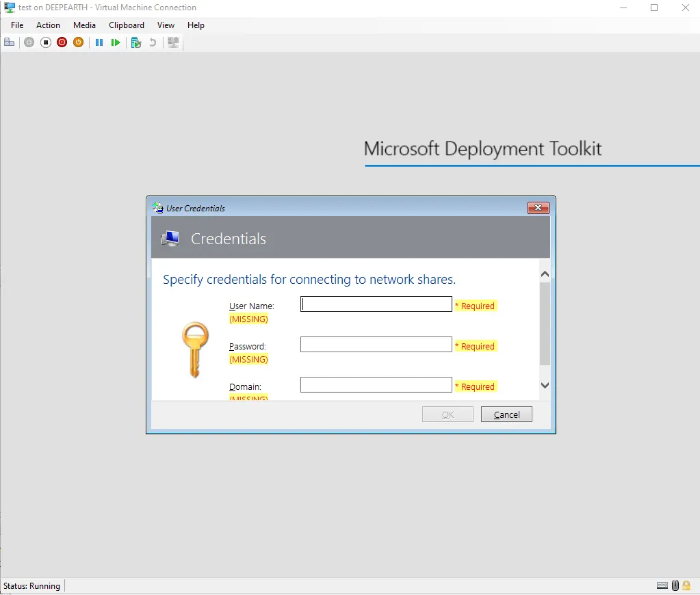Click the Virtual Machine Connection title icon
This screenshot has height=595, width=700.
pos(10,7)
